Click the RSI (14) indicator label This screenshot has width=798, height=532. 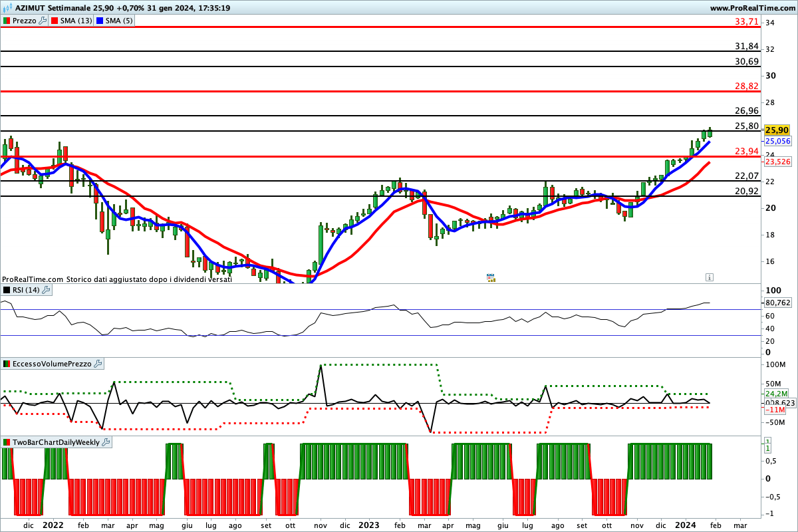pyautogui.click(x=26, y=290)
